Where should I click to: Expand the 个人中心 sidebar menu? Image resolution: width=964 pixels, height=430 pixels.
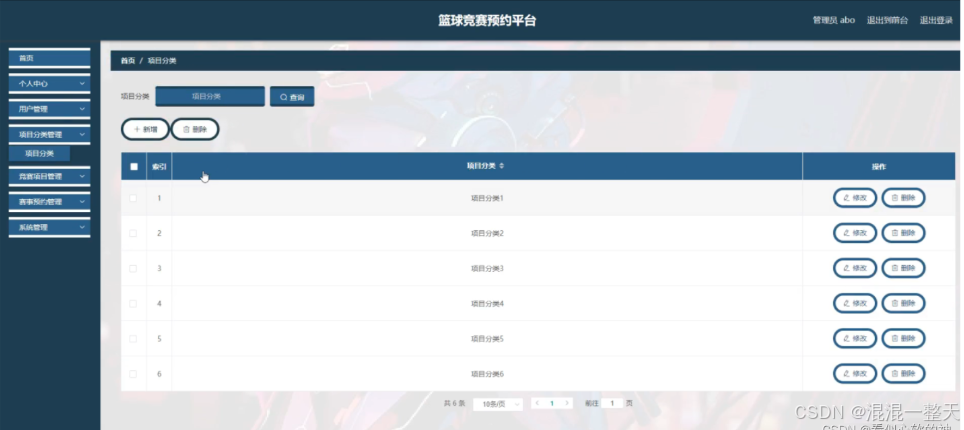point(49,84)
